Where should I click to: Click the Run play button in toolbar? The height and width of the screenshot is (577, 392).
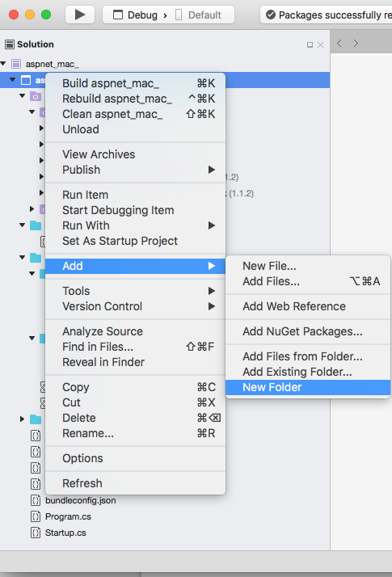click(x=80, y=15)
